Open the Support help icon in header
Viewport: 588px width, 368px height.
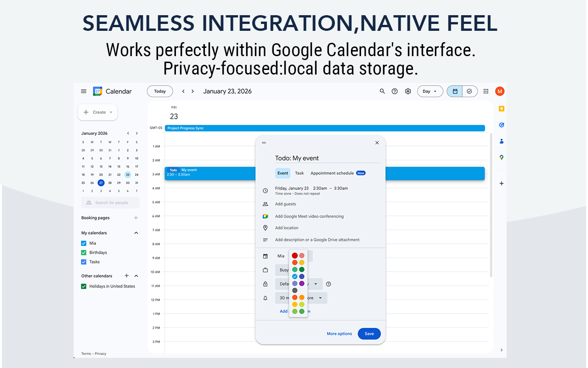(395, 91)
